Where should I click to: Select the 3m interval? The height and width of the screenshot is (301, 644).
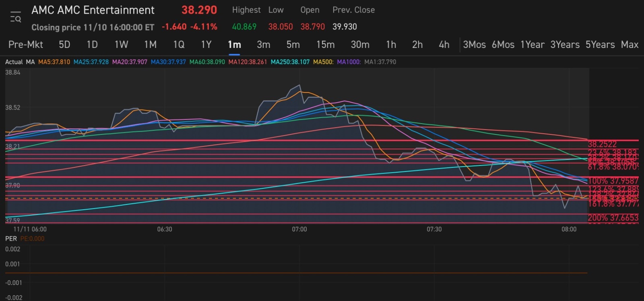[x=264, y=45]
